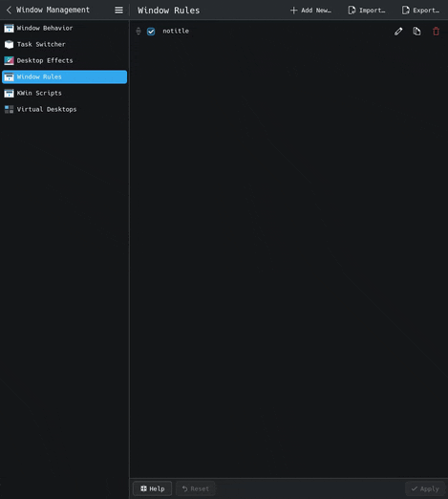Click the Reset button
Viewport: 448px width, 499px height.
pyautogui.click(x=196, y=488)
